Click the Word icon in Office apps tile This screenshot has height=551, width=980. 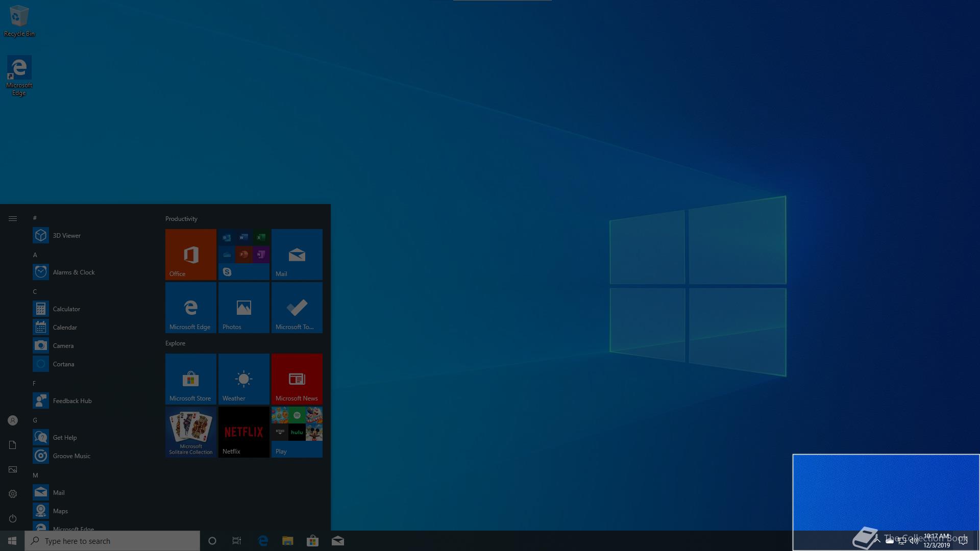[244, 237]
